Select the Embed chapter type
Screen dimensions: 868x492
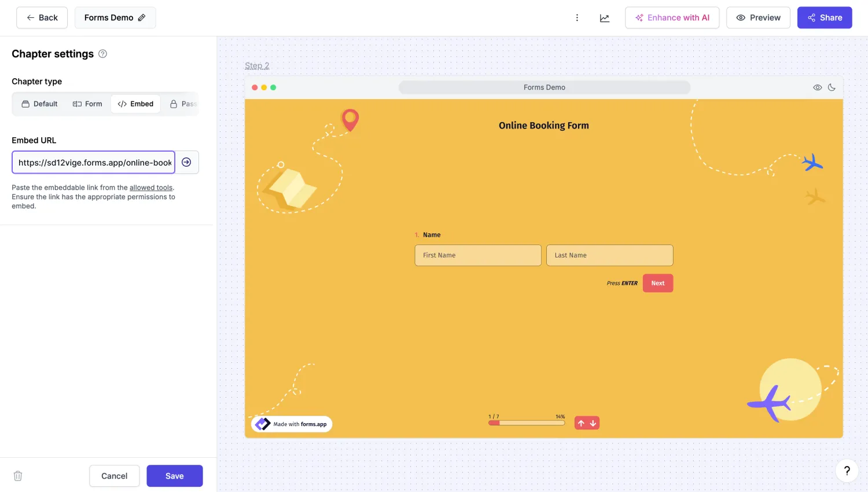pyautogui.click(x=135, y=104)
